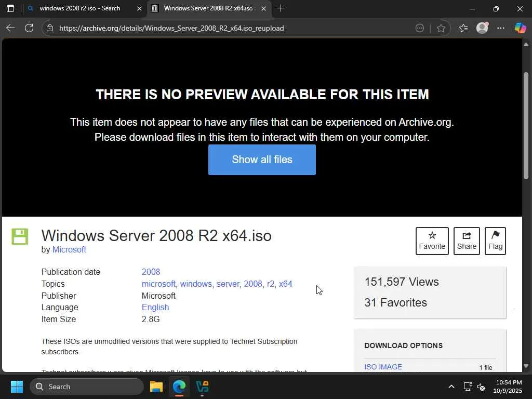
Task: Go back with the browser back arrow
Action: point(10,28)
